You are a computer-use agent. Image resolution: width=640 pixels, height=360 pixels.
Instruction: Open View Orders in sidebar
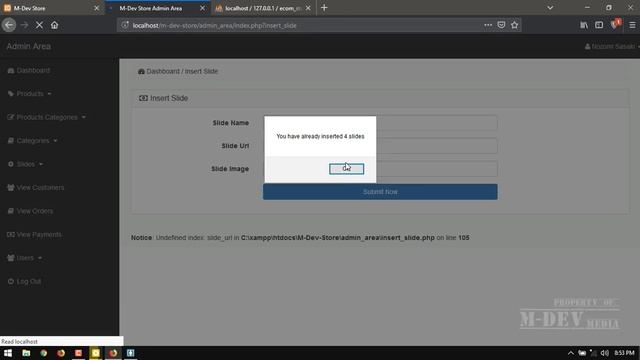(30, 211)
